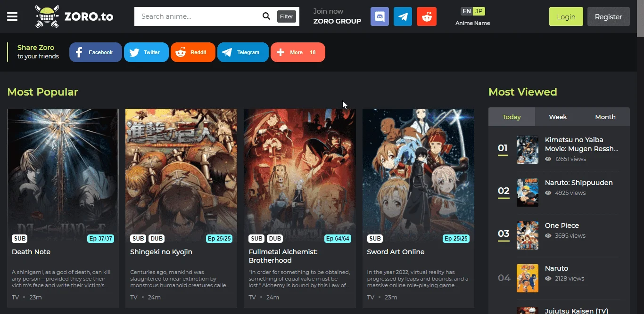Click DUB badge on Shingeki no Kyojin
The height and width of the screenshot is (314, 644).
click(157, 239)
